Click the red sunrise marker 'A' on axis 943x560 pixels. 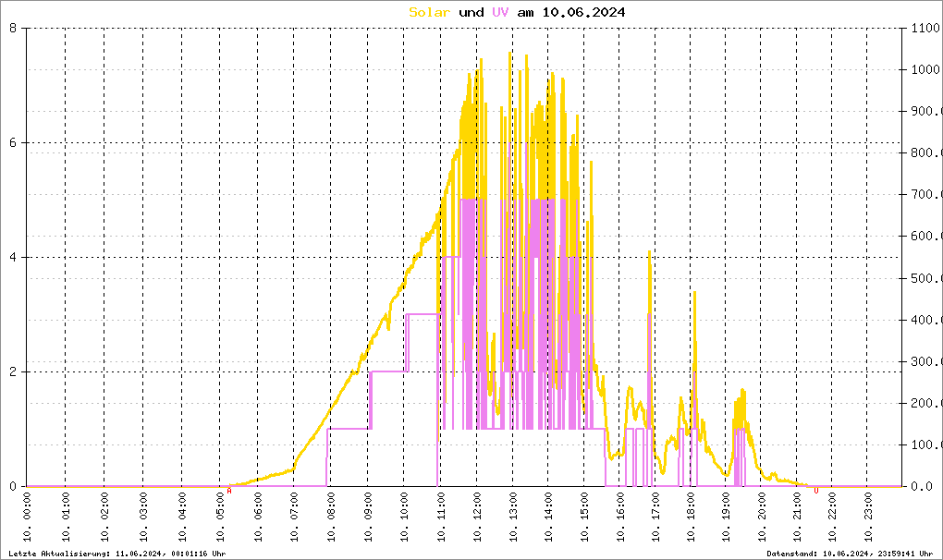(x=229, y=492)
